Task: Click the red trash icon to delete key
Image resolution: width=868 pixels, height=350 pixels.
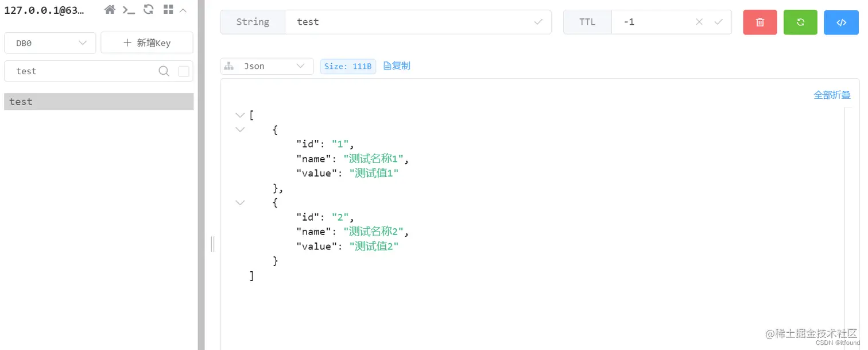Action: 759,22
